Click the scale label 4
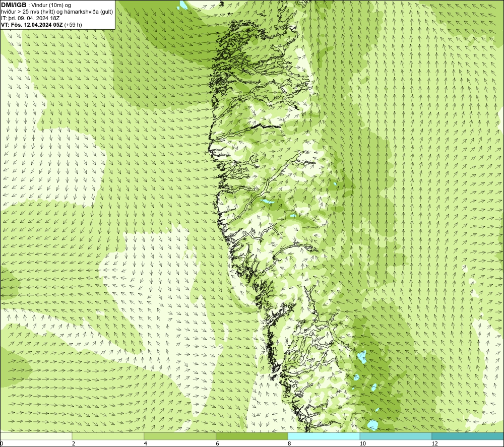The width and height of the screenshot is (504, 447). tap(146, 443)
